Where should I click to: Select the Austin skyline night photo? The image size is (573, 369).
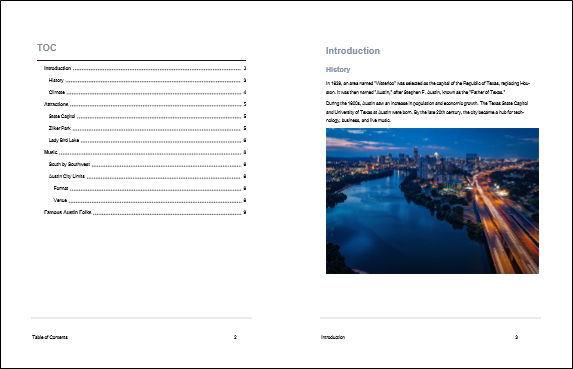[x=432, y=201]
